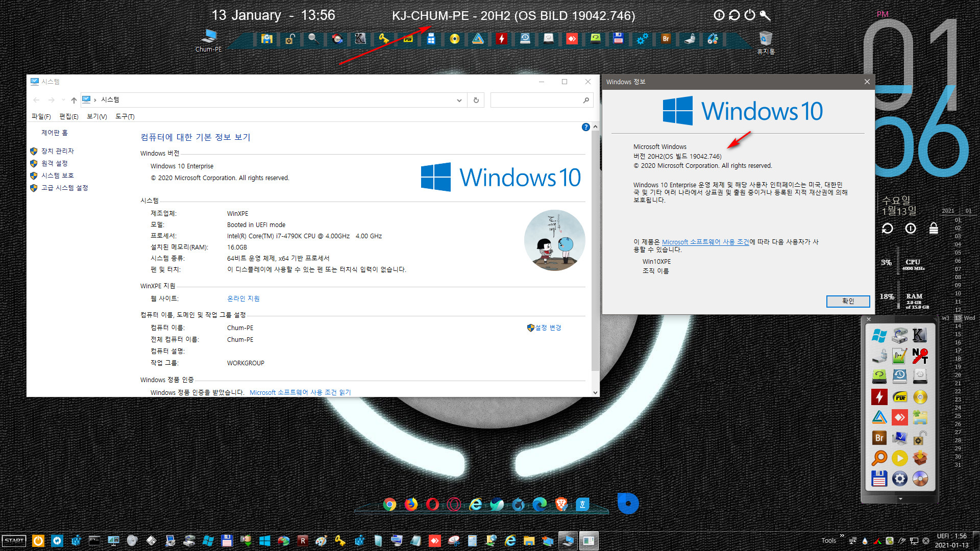Click the START button on the taskbar
980x551 pixels.
(x=14, y=541)
